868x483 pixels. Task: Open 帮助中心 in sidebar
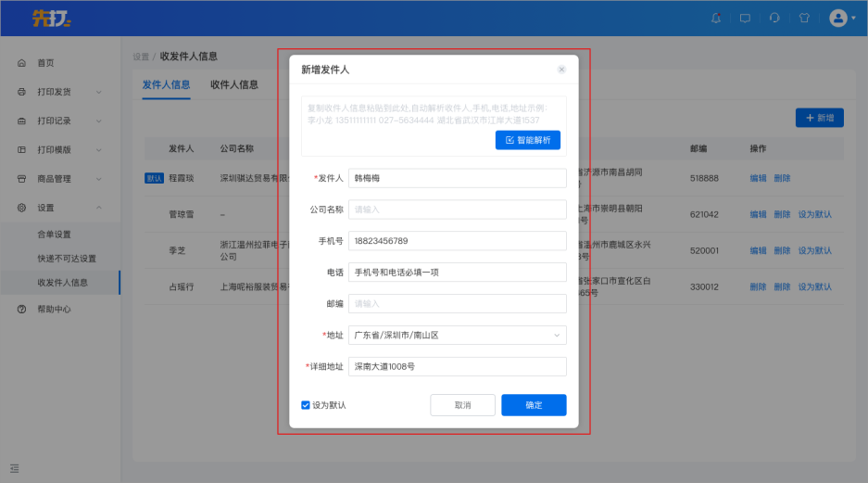54,309
